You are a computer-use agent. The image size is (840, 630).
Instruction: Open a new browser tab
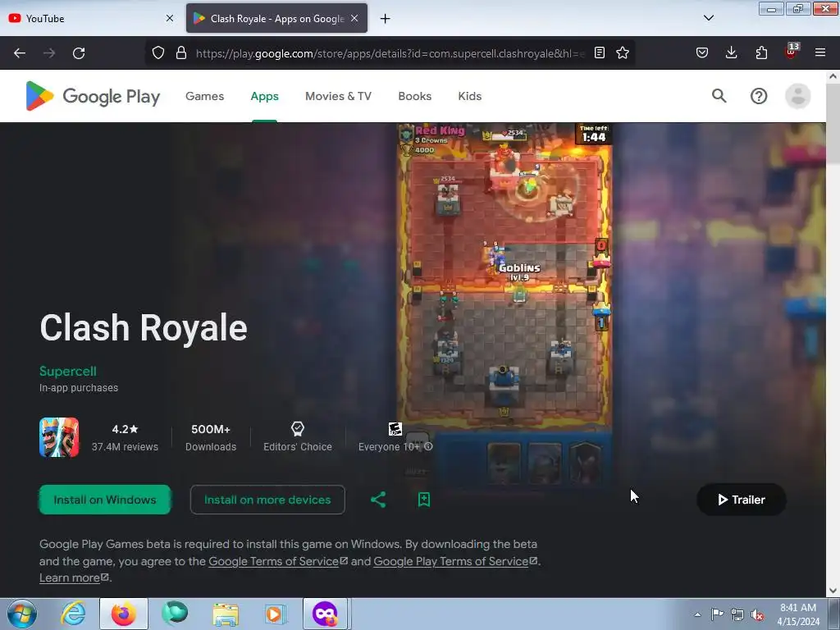385,19
